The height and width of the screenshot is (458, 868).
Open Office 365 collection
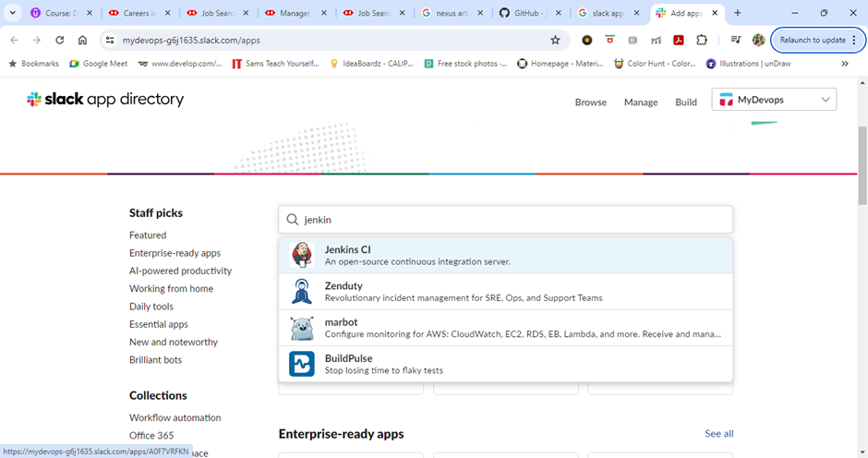point(151,435)
